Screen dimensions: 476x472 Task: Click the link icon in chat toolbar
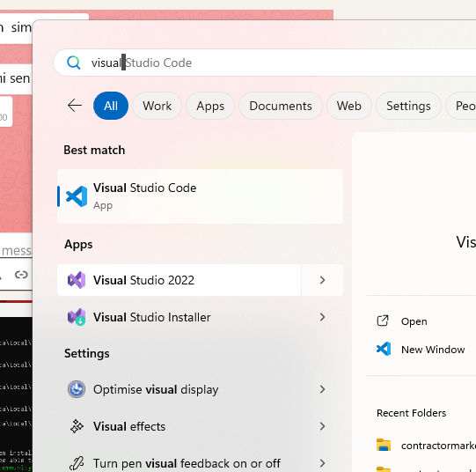pyautogui.click(x=21, y=275)
